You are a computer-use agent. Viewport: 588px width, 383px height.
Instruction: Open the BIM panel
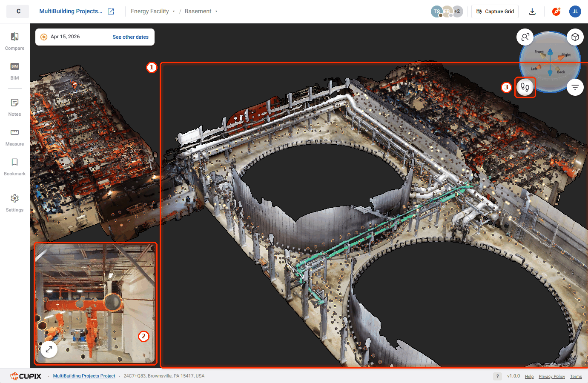(x=14, y=71)
